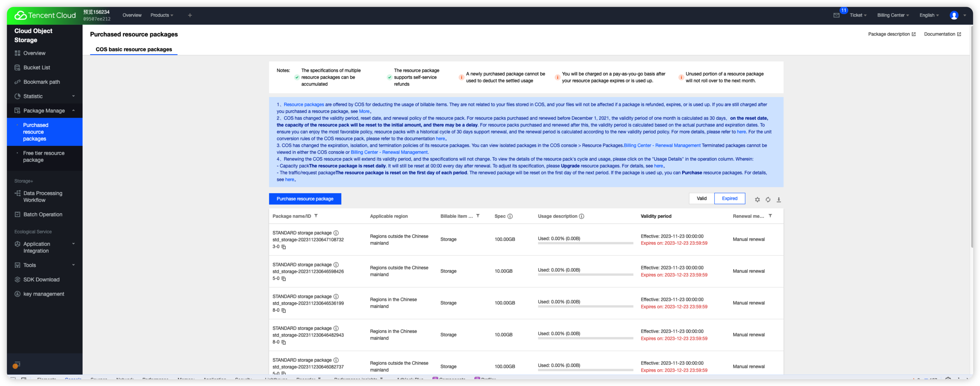Click the user avatar icon
The height and width of the screenshot is (386, 980).
tap(954, 15)
